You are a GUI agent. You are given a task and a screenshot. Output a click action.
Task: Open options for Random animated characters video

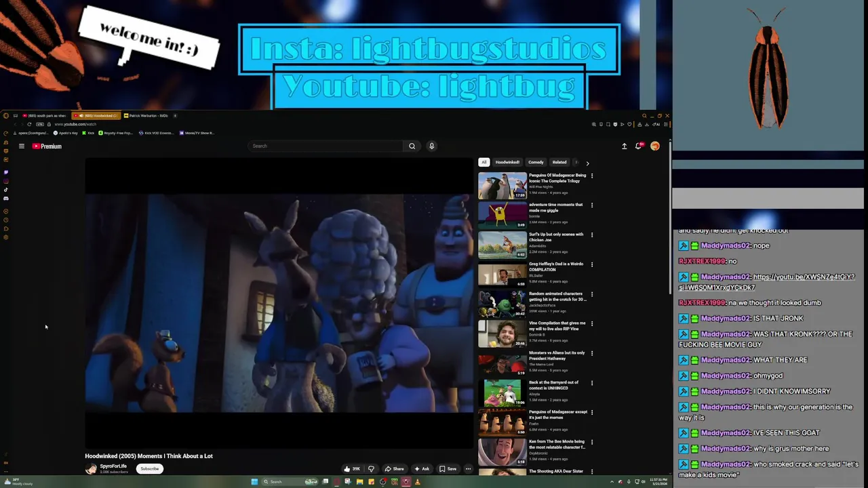592,294
